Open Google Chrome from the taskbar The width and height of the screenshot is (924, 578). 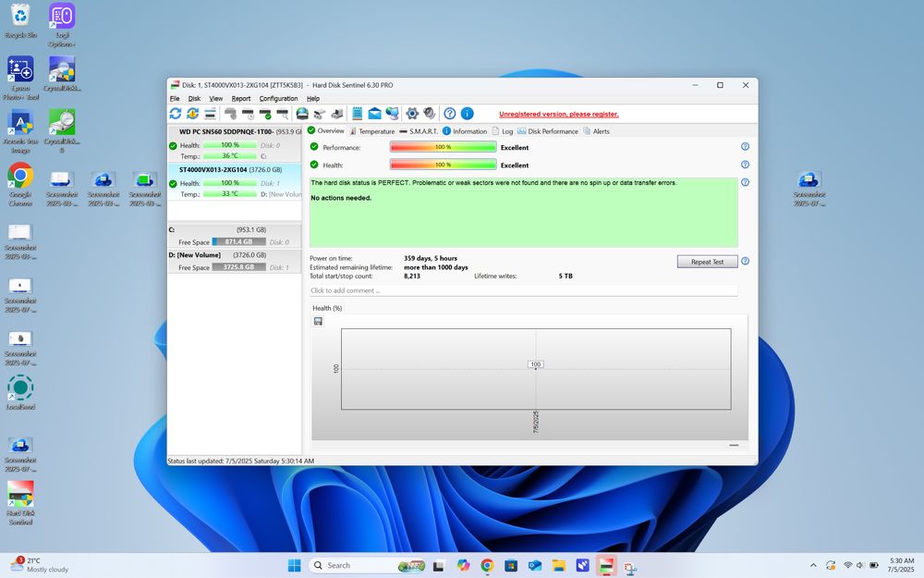487,566
